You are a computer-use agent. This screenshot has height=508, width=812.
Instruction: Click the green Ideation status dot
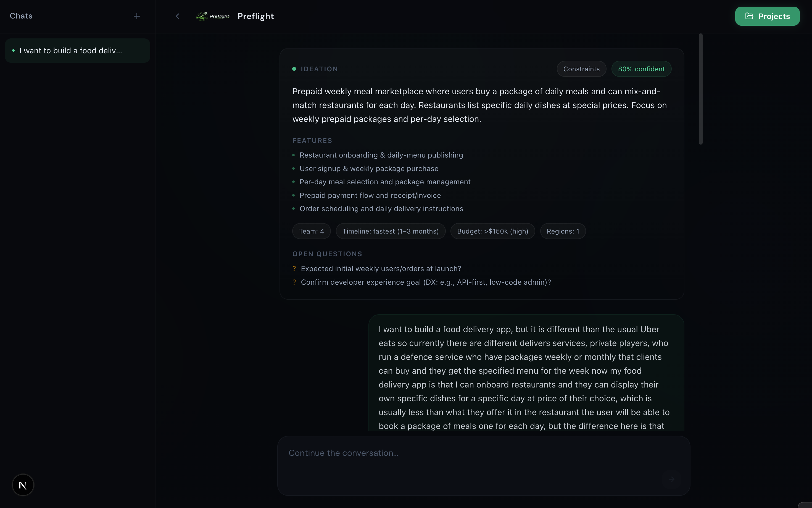pyautogui.click(x=294, y=69)
